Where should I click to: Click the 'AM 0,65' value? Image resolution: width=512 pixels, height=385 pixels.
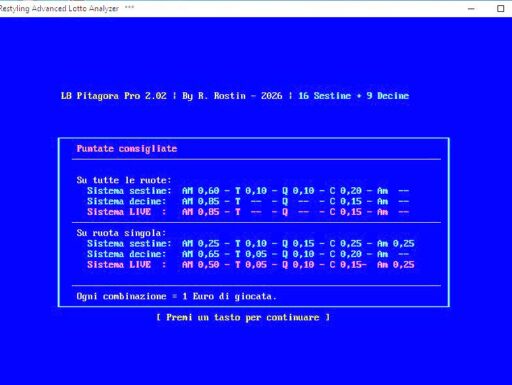pyautogui.click(x=201, y=254)
